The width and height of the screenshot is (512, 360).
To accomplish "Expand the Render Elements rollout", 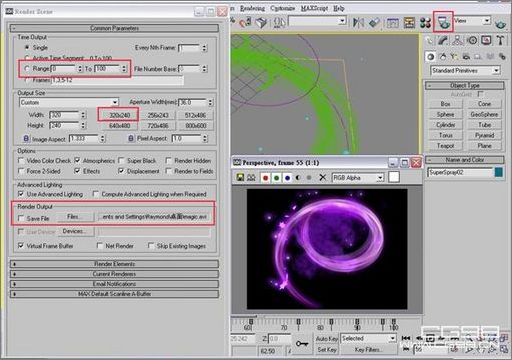I will pyautogui.click(x=114, y=264).
